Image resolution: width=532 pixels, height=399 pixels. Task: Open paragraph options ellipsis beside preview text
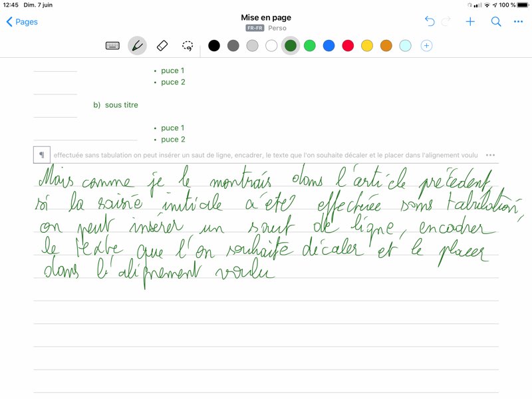491,155
